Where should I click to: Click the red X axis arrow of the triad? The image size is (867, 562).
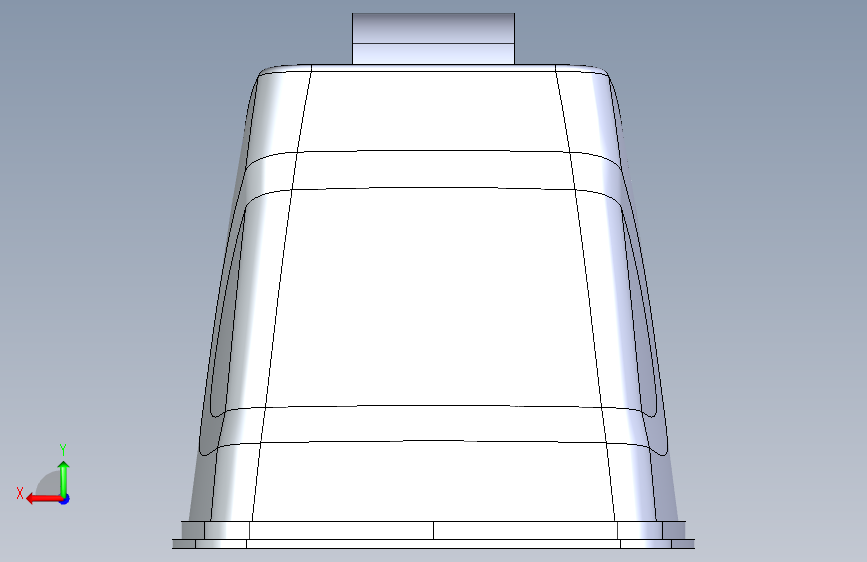coord(43,499)
